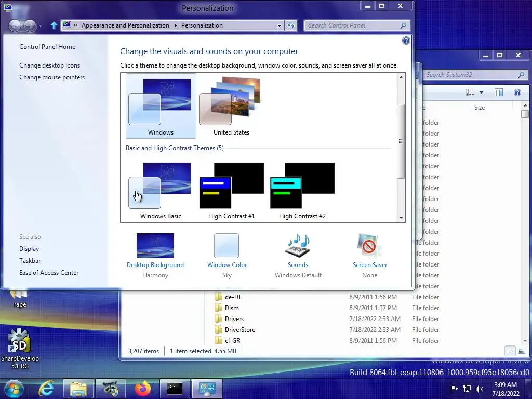Open File Explorer taskbar button
Screen dimensions: 532x399
78,389
